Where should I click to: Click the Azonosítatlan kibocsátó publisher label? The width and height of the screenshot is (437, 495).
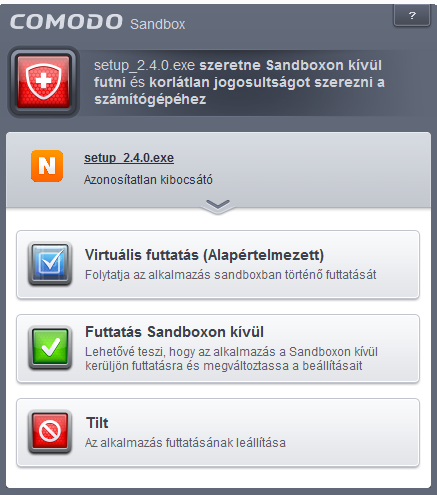[x=148, y=180]
